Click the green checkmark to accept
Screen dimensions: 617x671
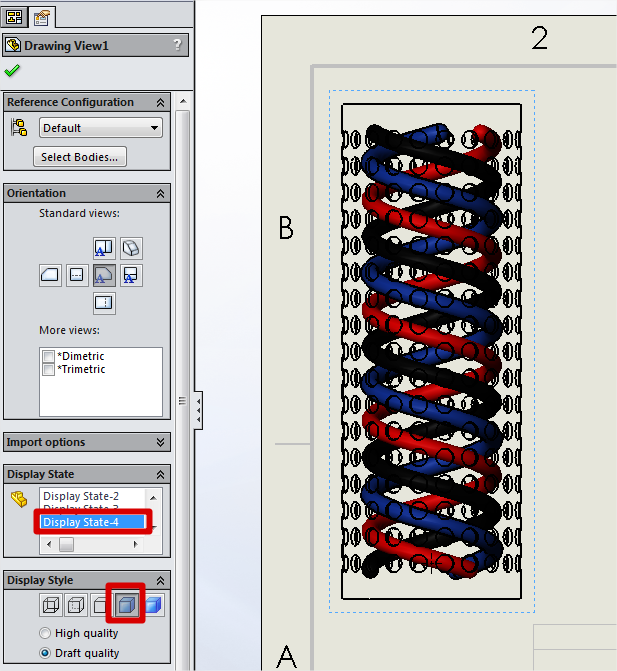[12, 71]
